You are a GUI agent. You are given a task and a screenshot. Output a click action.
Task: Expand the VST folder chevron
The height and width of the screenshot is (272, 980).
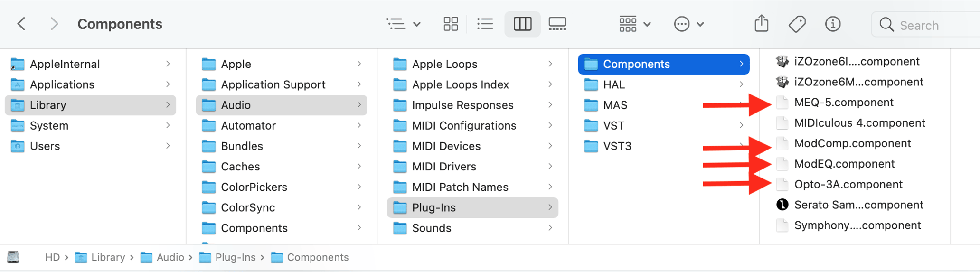pos(741,125)
